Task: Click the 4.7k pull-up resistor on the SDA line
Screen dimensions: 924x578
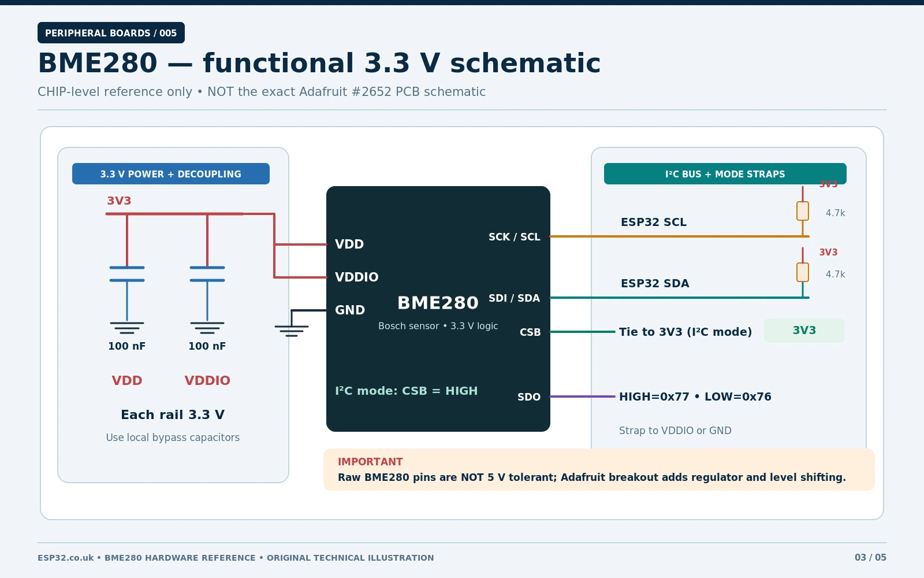Action: 803,272
